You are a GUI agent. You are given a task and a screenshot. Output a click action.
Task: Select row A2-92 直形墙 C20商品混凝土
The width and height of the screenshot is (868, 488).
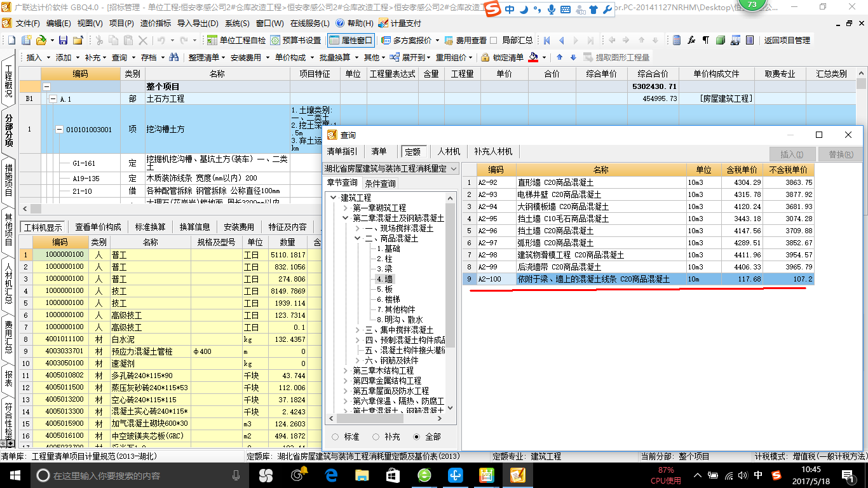coord(638,182)
